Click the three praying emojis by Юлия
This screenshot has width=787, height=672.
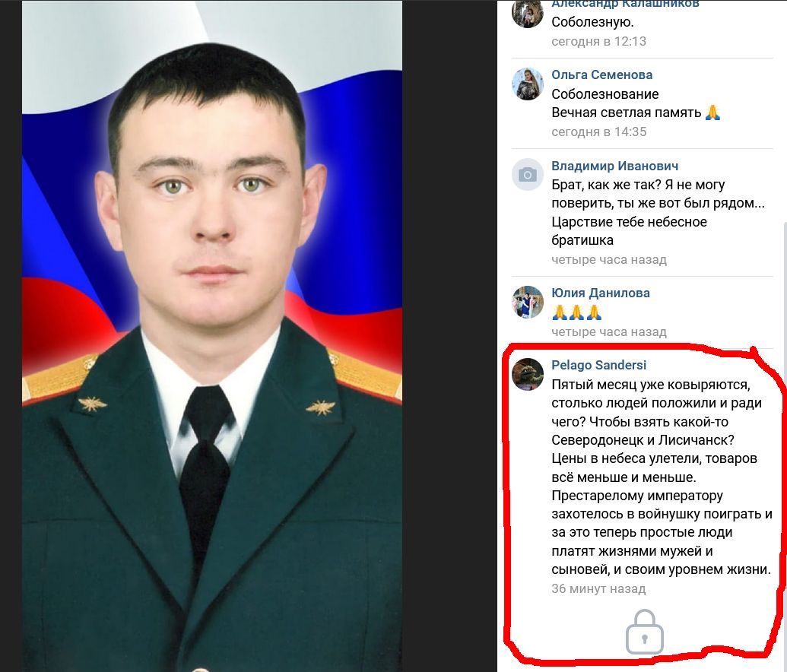pyautogui.click(x=576, y=312)
